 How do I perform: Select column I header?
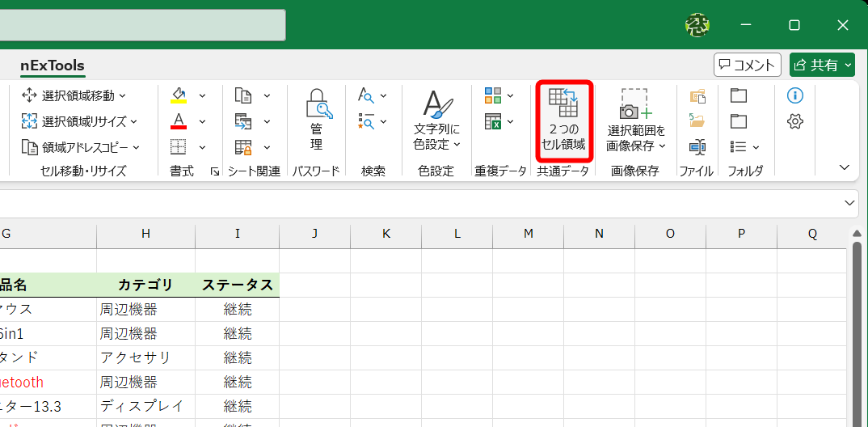coord(237,234)
